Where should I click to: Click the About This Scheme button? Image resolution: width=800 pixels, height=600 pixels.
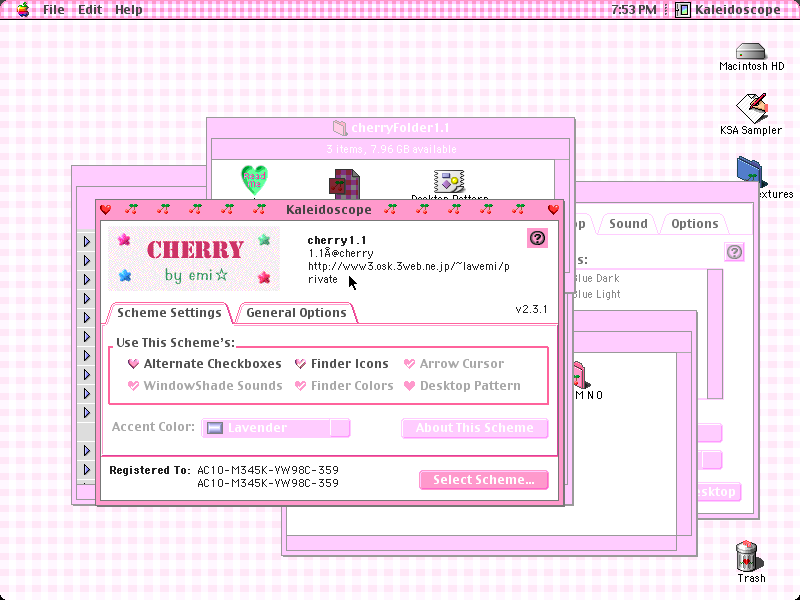point(474,428)
